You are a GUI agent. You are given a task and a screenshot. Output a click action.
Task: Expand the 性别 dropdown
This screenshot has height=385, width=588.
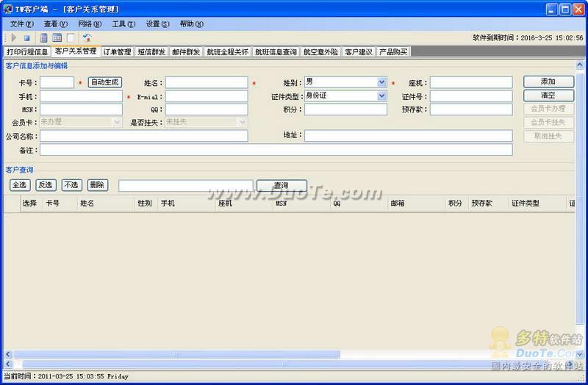tap(381, 82)
